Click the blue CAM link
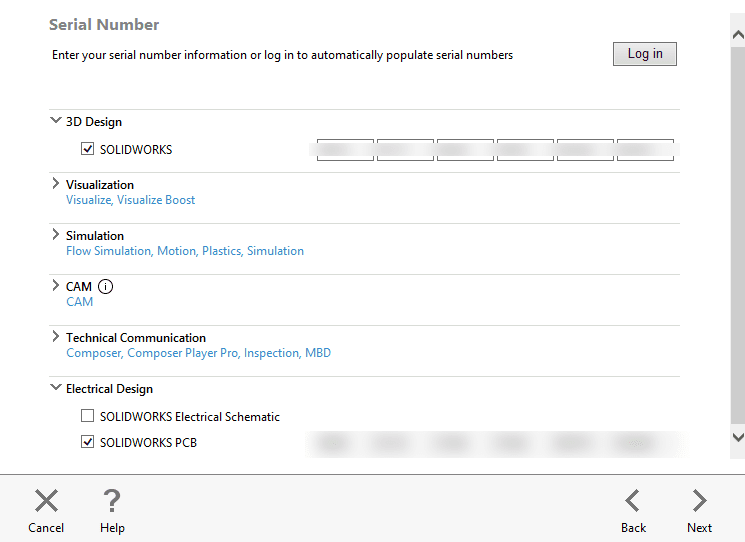 (79, 302)
